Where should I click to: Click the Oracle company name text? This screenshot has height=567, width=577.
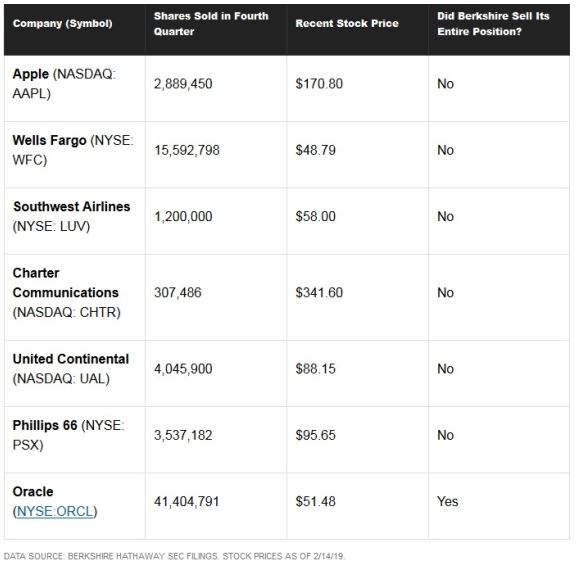pyautogui.click(x=33, y=492)
